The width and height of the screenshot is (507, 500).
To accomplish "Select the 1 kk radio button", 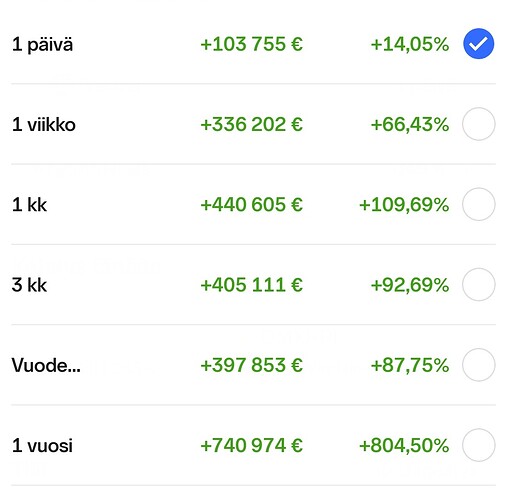I will (x=478, y=204).
